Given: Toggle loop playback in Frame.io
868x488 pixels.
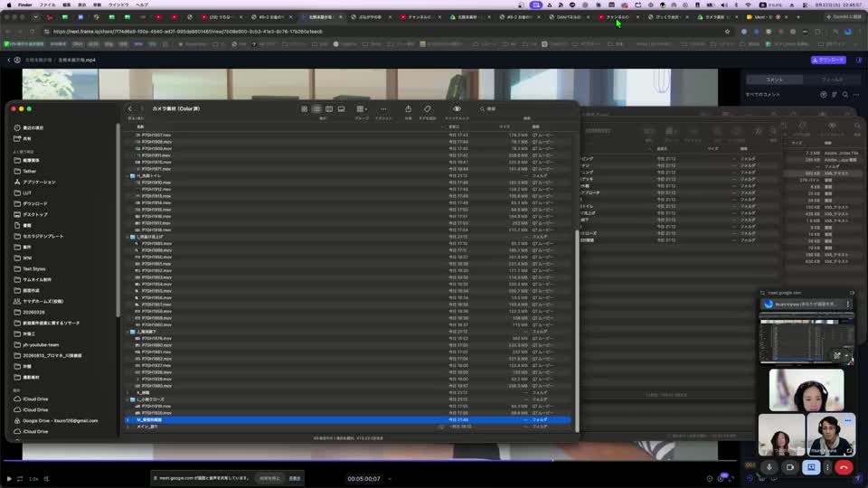Looking at the screenshot, I should [20, 479].
